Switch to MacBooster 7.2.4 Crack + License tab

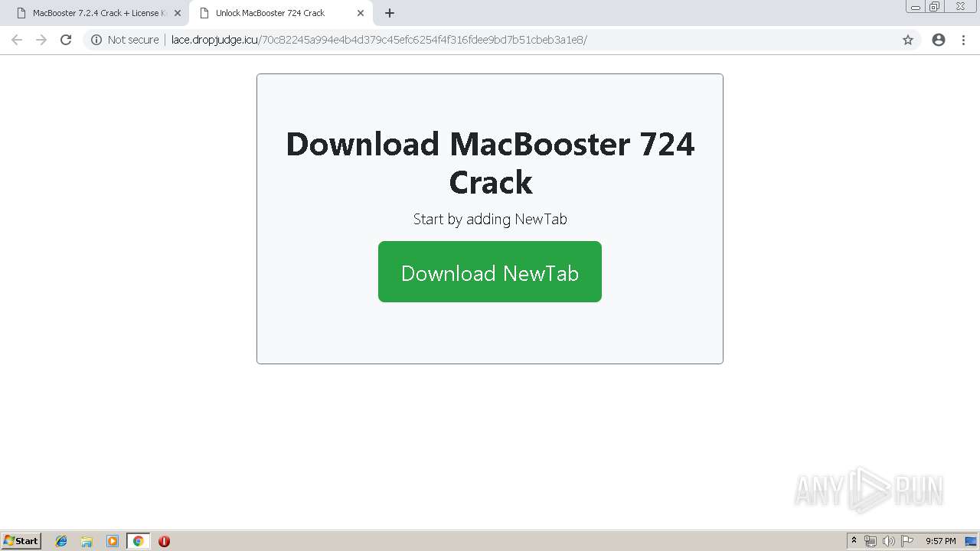[98, 13]
